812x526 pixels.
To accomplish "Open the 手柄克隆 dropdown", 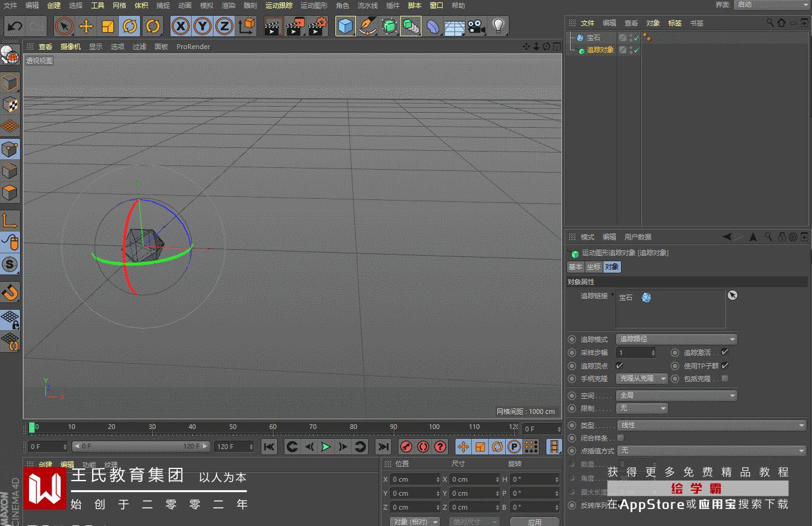I will tap(642, 379).
